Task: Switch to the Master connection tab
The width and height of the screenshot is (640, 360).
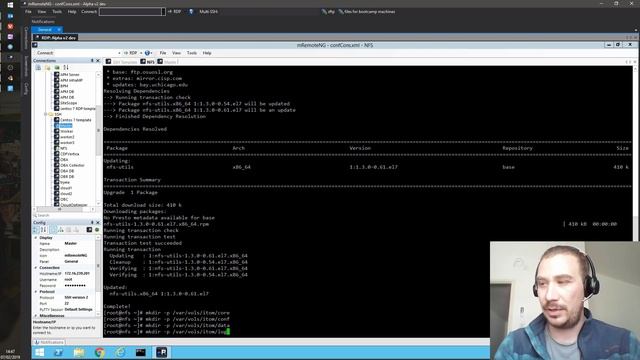Action: point(167,62)
